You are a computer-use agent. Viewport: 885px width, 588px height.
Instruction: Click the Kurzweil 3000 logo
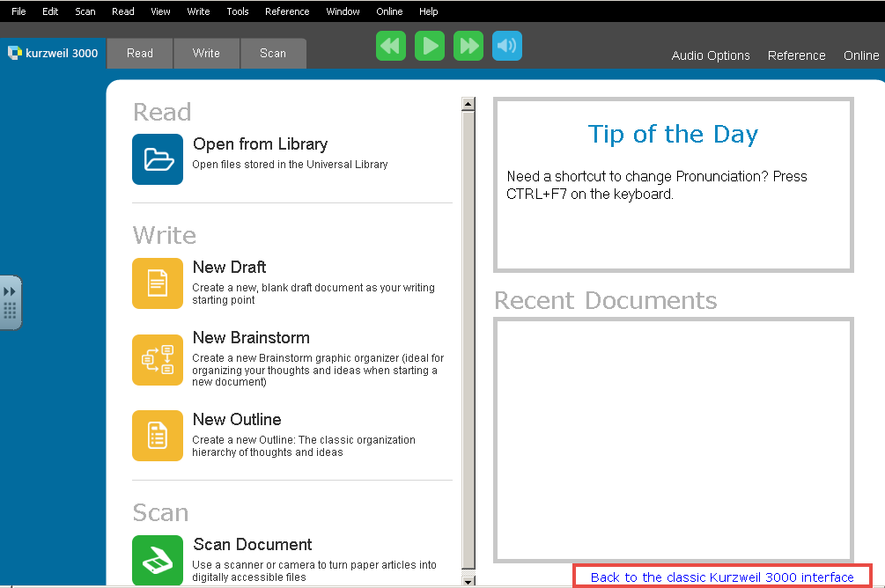click(53, 53)
